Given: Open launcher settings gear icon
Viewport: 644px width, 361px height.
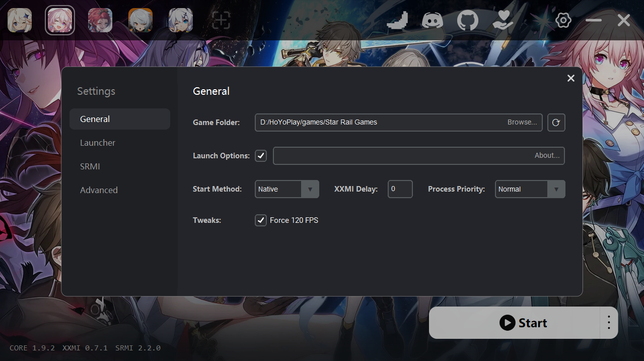Looking at the screenshot, I should (x=563, y=20).
